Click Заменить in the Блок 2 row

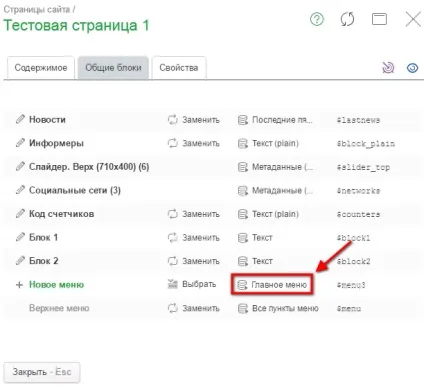(x=201, y=261)
